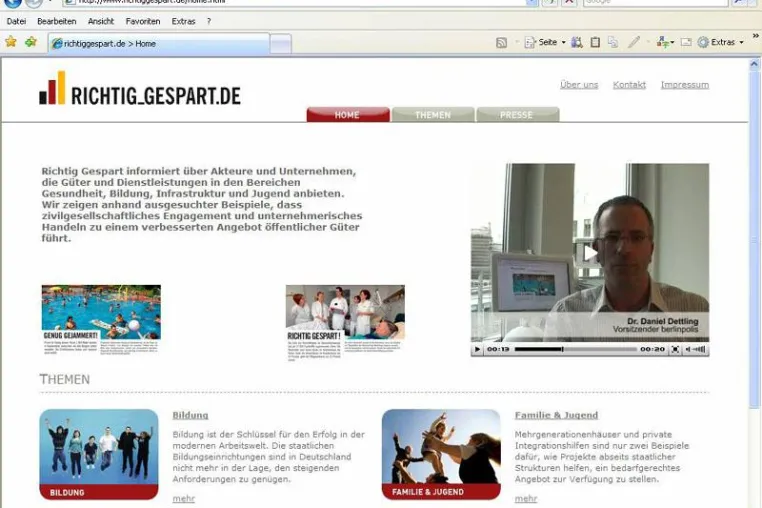Click the RICHTIG_GESPART.DE site title text
Screen dimensions: 762x508
[x=156, y=96]
